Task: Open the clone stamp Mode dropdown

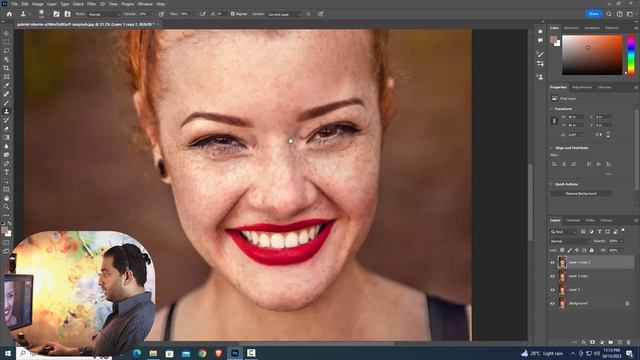Action: pyautogui.click(x=104, y=14)
